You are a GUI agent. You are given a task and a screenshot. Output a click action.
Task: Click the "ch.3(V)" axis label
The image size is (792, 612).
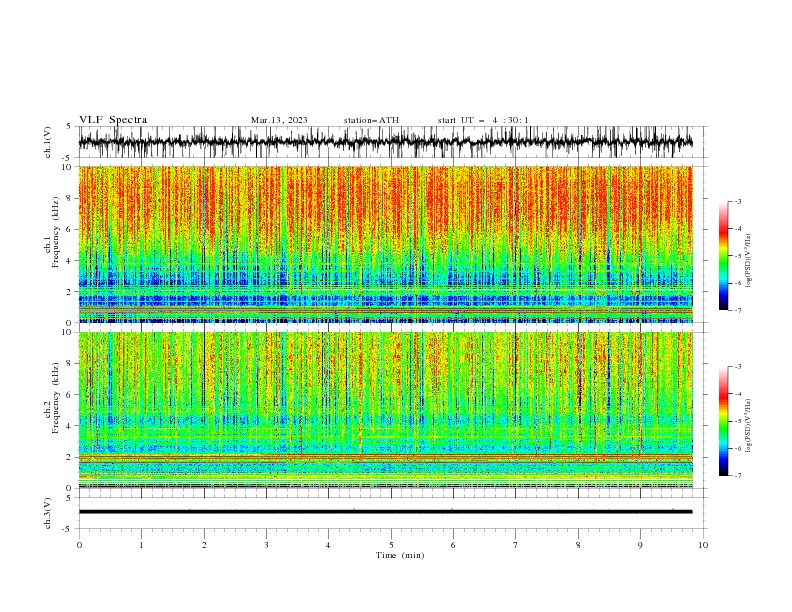[48, 513]
